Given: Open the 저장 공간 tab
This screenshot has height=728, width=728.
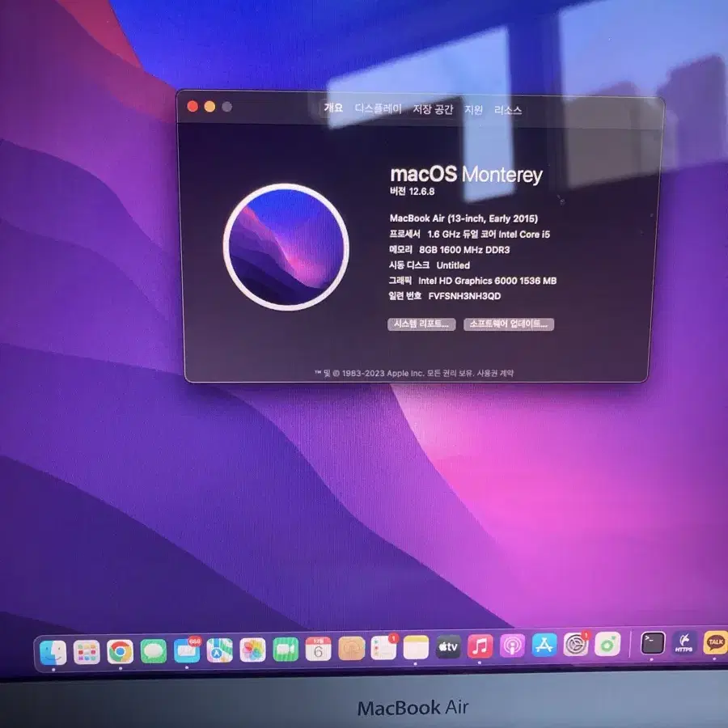Looking at the screenshot, I should pos(433,109).
